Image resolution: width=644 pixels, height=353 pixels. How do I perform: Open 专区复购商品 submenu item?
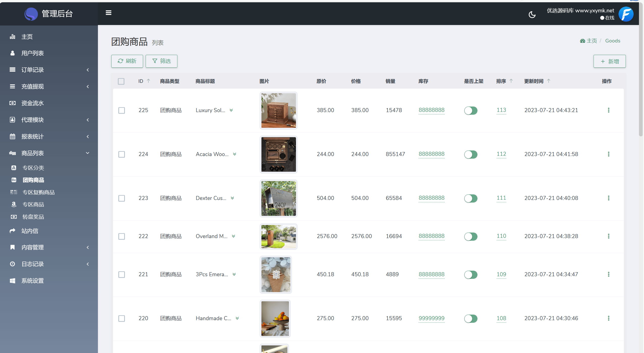click(38, 192)
